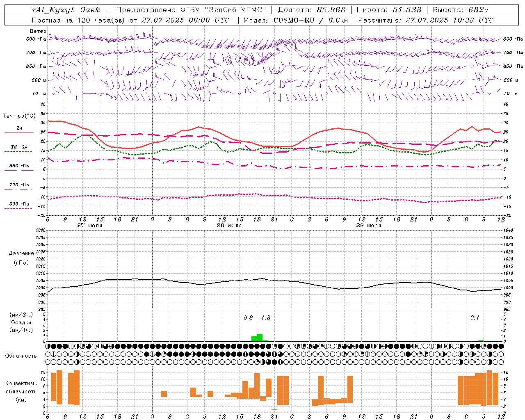The width and height of the screenshot is (525, 420).
Task: Click the Давление panel label
Action: (x=21, y=253)
